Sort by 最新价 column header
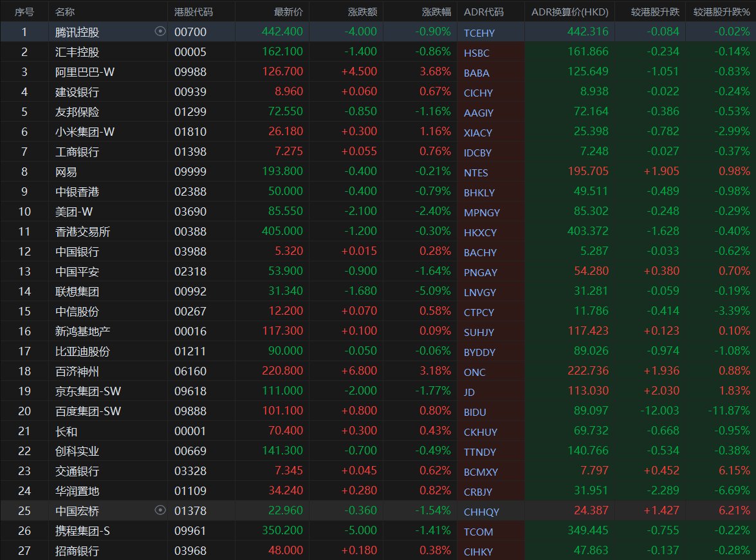Viewport: 756px width, 560px height. [x=288, y=12]
